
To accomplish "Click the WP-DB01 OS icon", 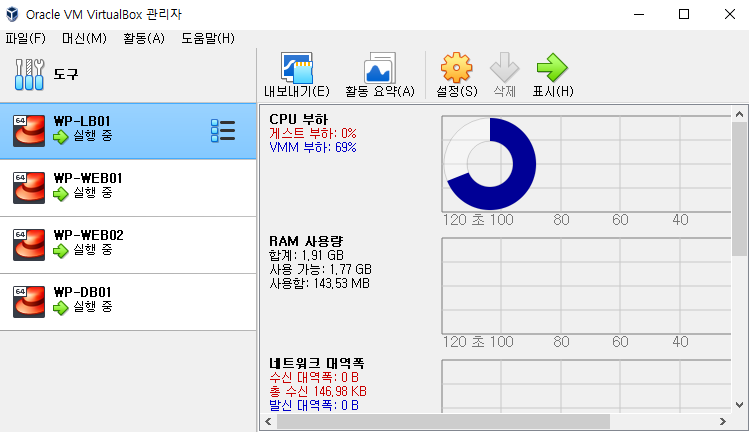I will click(29, 302).
